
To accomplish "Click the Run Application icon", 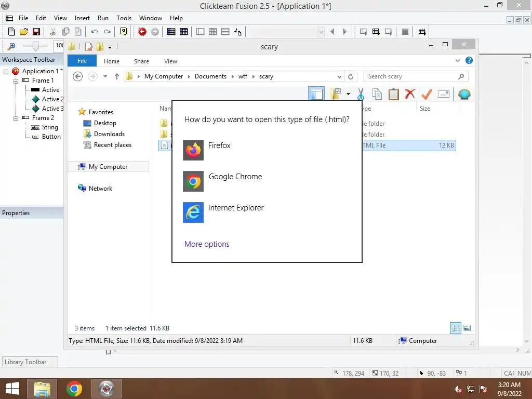I will [376, 32].
